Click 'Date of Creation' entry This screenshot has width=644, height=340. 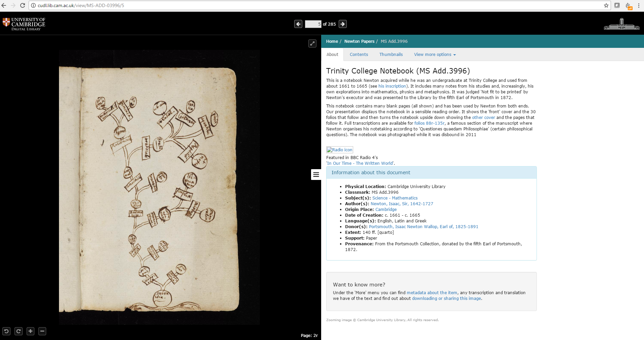pos(382,215)
